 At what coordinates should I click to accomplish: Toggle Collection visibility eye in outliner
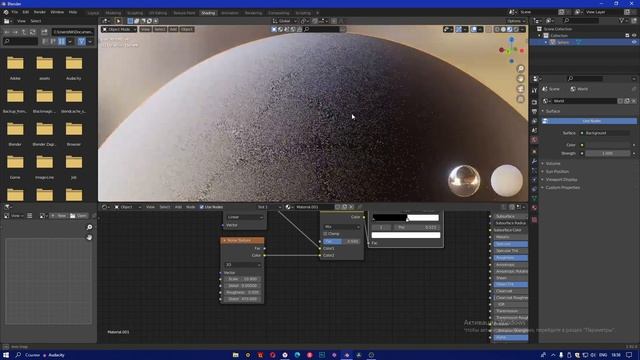(x=634, y=36)
